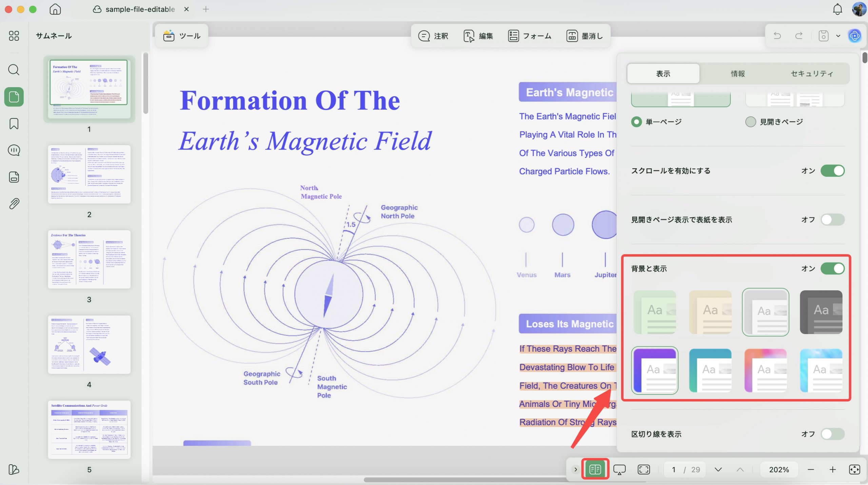This screenshot has height=485, width=868.
Task: Enter full screen mode icon
Action: point(854,469)
